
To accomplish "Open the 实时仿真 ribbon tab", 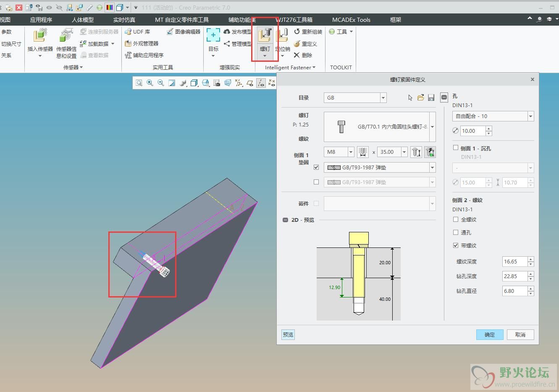I will [x=124, y=20].
